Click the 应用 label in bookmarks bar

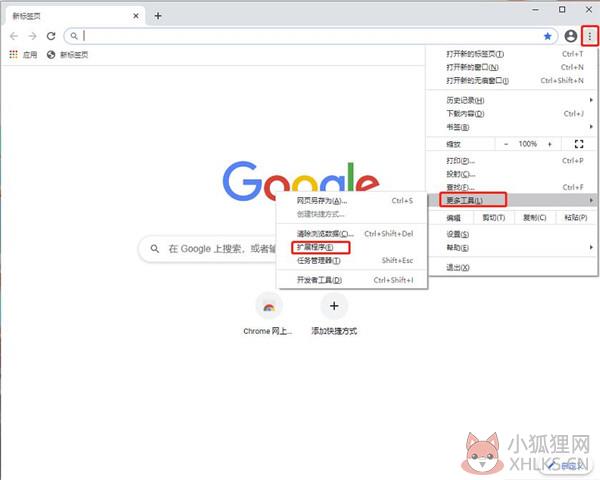coord(30,55)
